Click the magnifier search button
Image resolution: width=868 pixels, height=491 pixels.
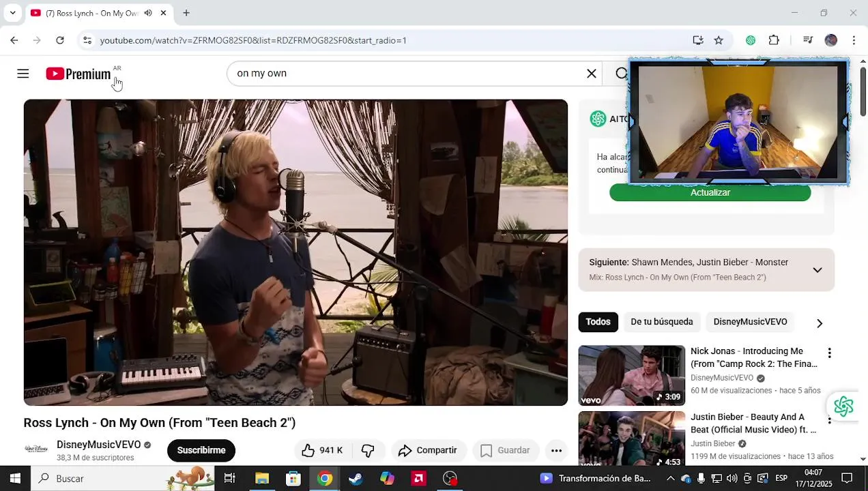pos(621,74)
